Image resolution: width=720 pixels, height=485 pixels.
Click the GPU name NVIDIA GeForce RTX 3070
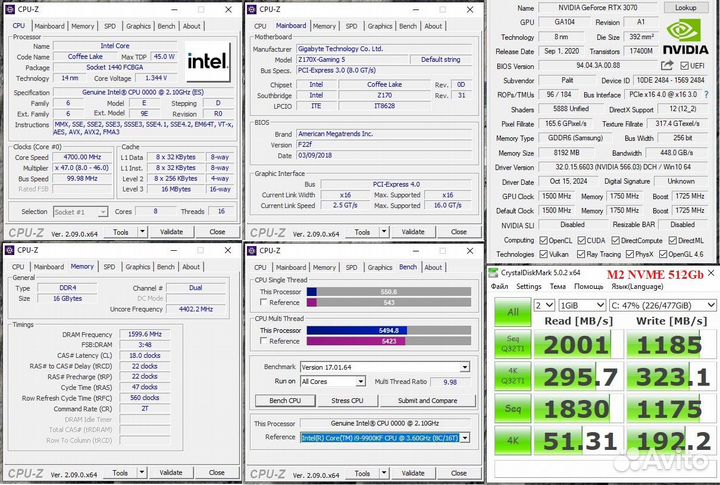pyautogui.click(x=597, y=8)
